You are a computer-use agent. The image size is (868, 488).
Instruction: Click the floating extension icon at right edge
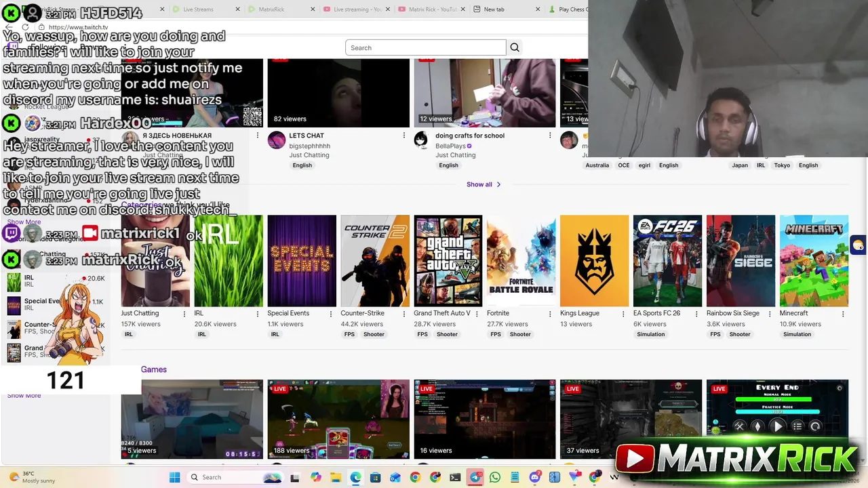859,245
